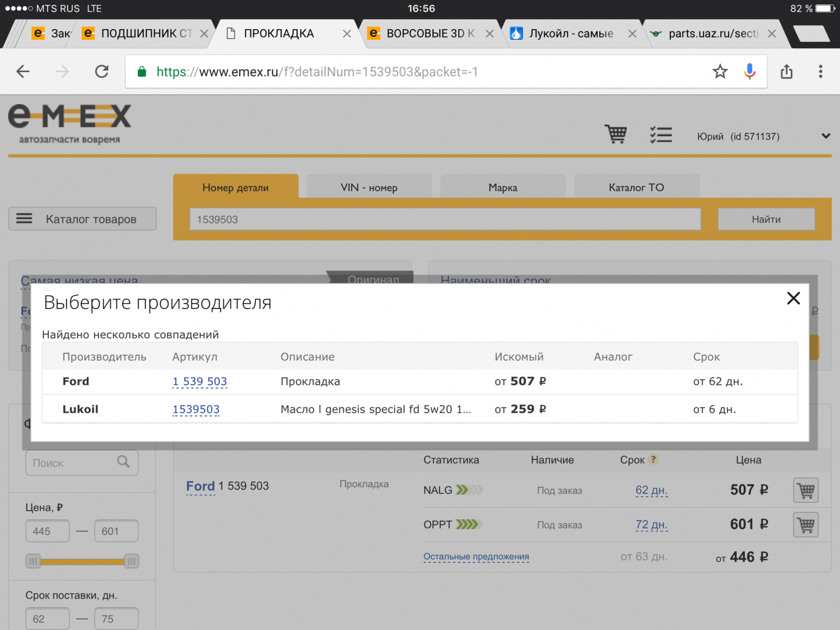Image resolution: width=840 pixels, height=630 pixels.
Task: Click the EMEX logo
Action: pyautogui.click(x=69, y=124)
